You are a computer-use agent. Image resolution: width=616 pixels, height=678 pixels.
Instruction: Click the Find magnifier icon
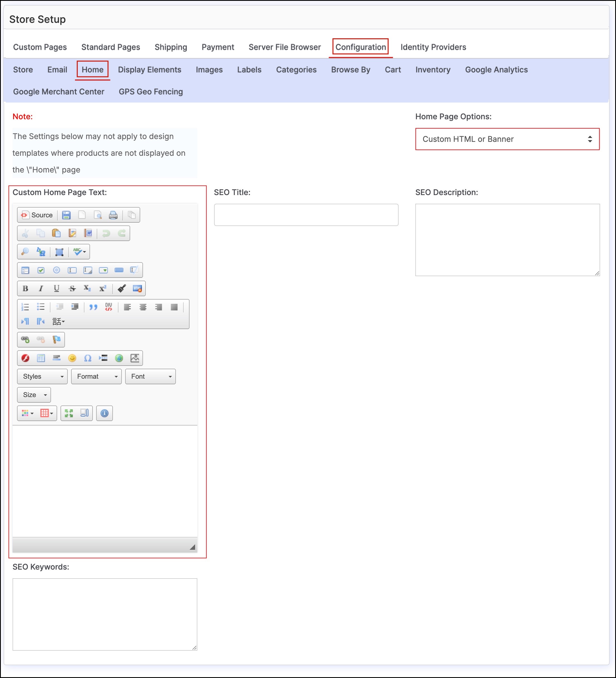click(25, 252)
